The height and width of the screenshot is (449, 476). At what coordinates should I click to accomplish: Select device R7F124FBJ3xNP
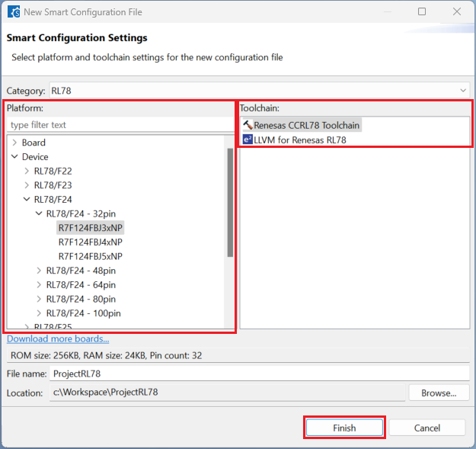coord(90,228)
